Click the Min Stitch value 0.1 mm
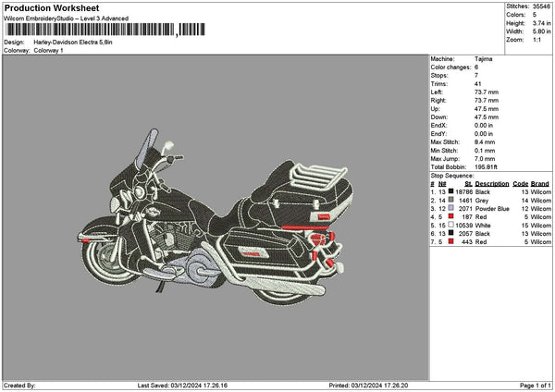 click(x=485, y=151)
